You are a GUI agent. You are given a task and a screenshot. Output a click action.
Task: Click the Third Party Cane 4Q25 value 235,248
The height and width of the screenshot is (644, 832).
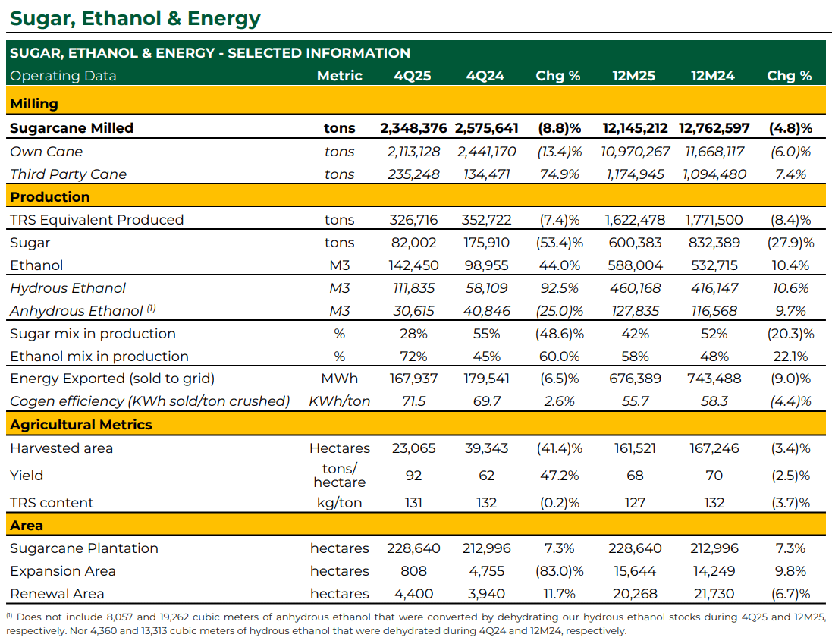click(x=413, y=174)
